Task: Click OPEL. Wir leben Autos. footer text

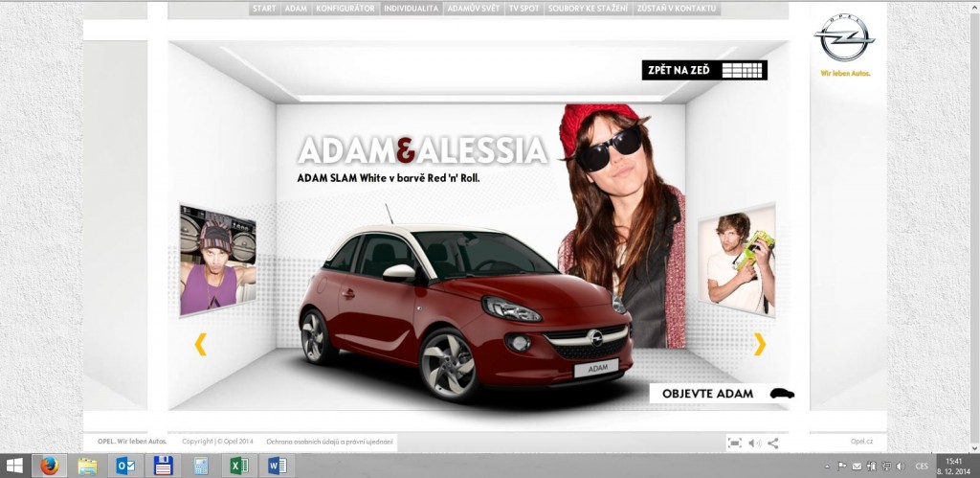Action: pyautogui.click(x=132, y=441)
